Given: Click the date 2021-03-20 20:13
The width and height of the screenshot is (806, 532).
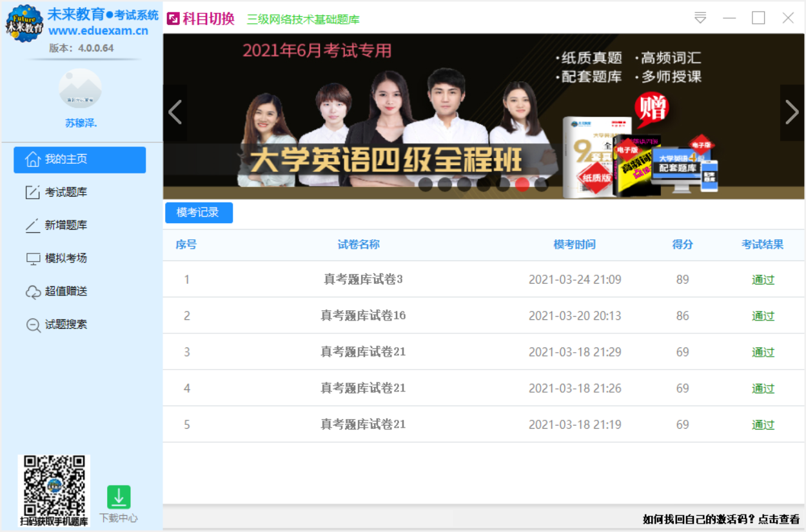Looking at the screenshot, I should (x=575, y=316).
